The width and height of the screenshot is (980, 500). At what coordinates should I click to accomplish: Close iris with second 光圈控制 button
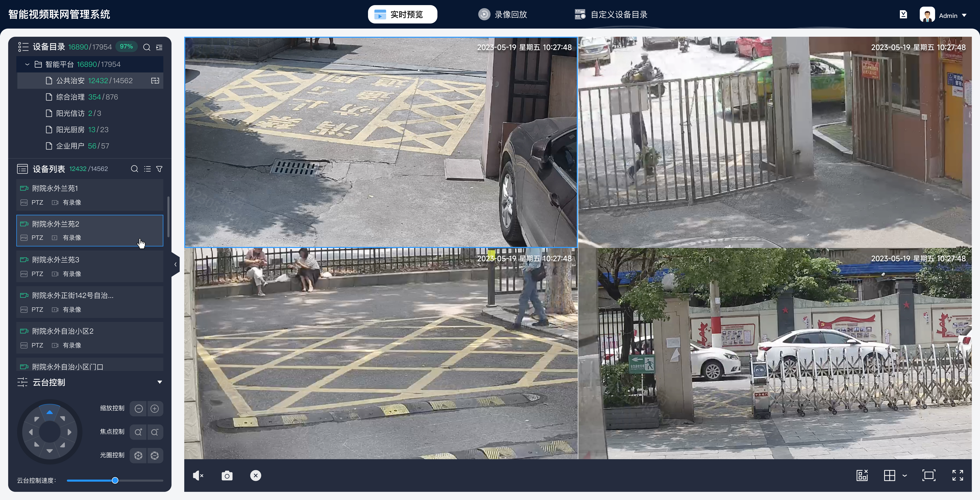pos(155,455)
